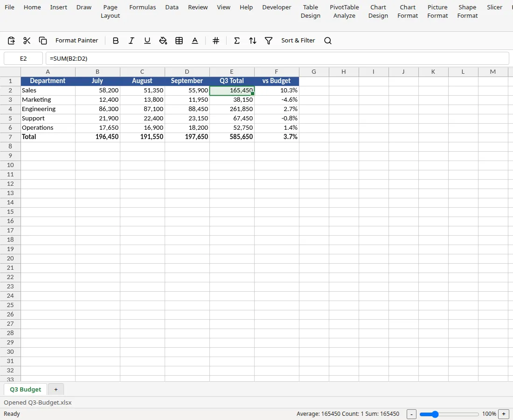Viewport: 513px width, 420px height.
Task: Select cell showing 10.3%
Action: tap(277, 91)
